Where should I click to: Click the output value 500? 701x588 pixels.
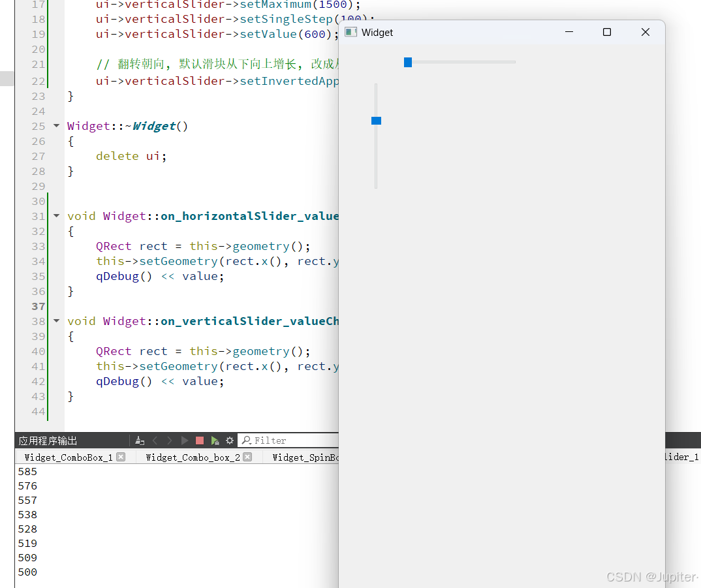(27, 572)
